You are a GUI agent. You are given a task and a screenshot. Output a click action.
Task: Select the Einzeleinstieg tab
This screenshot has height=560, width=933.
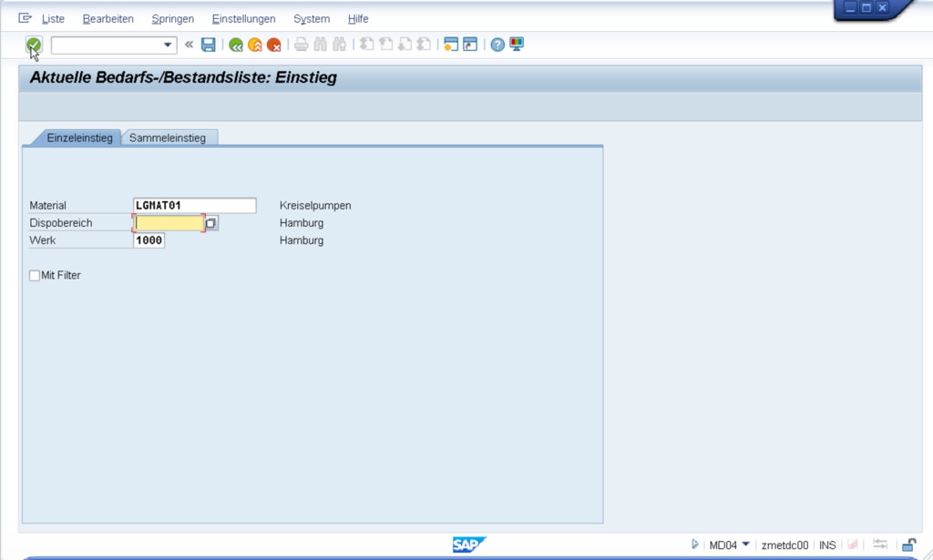[x=79, y=137]
